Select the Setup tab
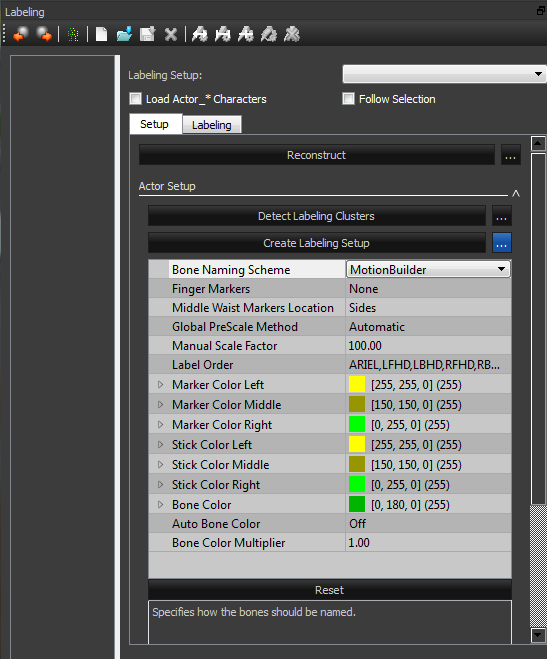The image size is (547, 659). point(155,124)
